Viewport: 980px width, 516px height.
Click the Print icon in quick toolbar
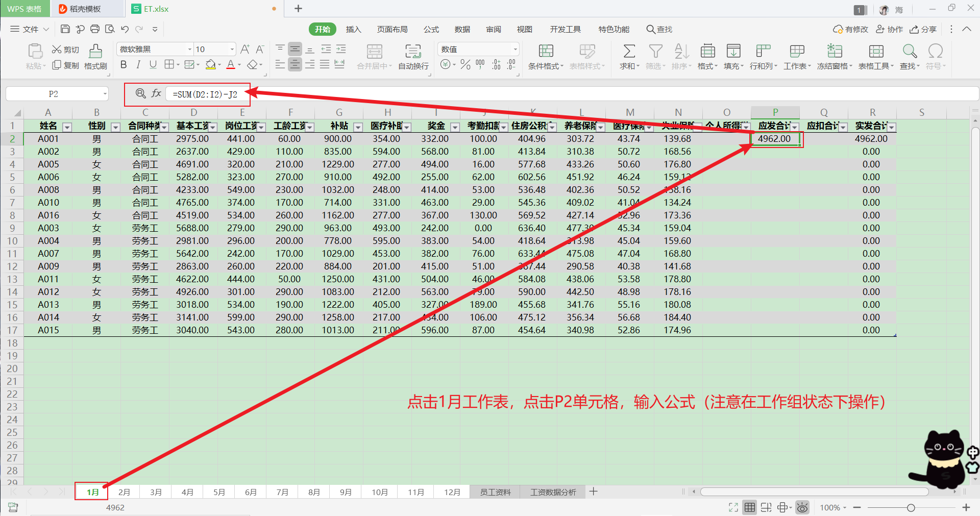coord(95,29)
